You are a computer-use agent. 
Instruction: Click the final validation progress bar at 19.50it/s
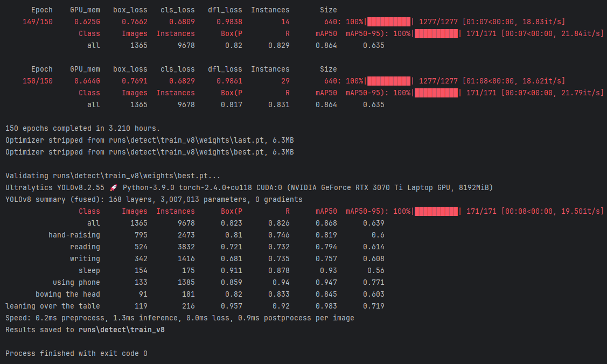[x=436, y=211]
